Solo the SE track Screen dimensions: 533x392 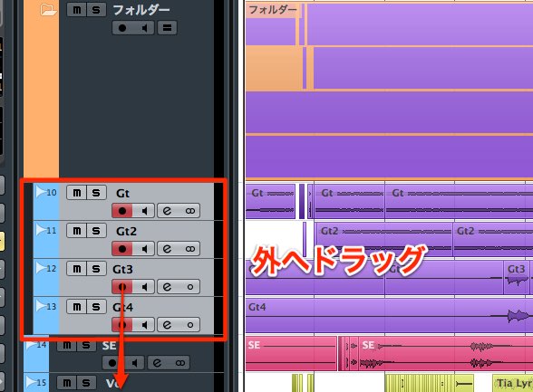[86, 346]
